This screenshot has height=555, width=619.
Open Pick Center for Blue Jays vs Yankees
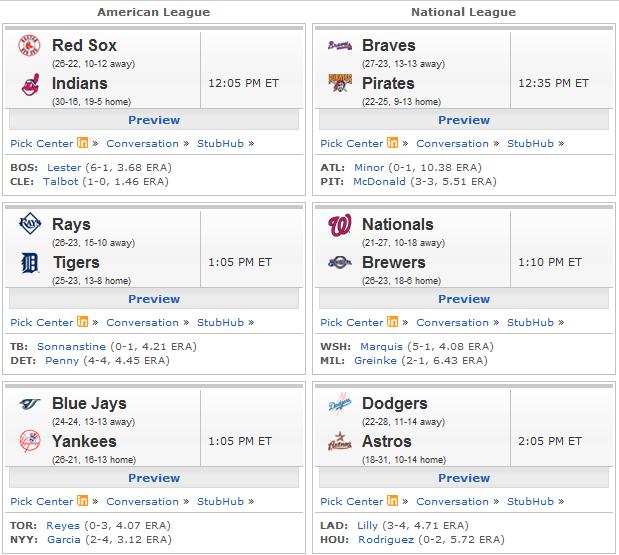tap(41, 502)
